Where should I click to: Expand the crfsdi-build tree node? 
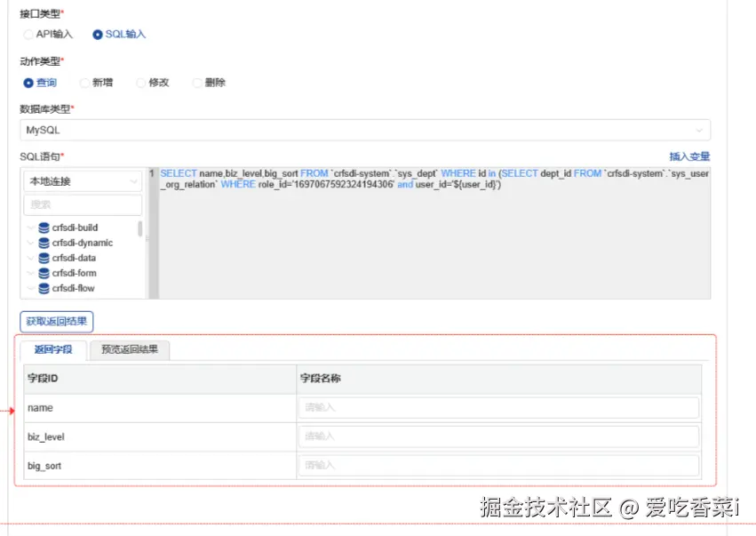coord(31,228)
